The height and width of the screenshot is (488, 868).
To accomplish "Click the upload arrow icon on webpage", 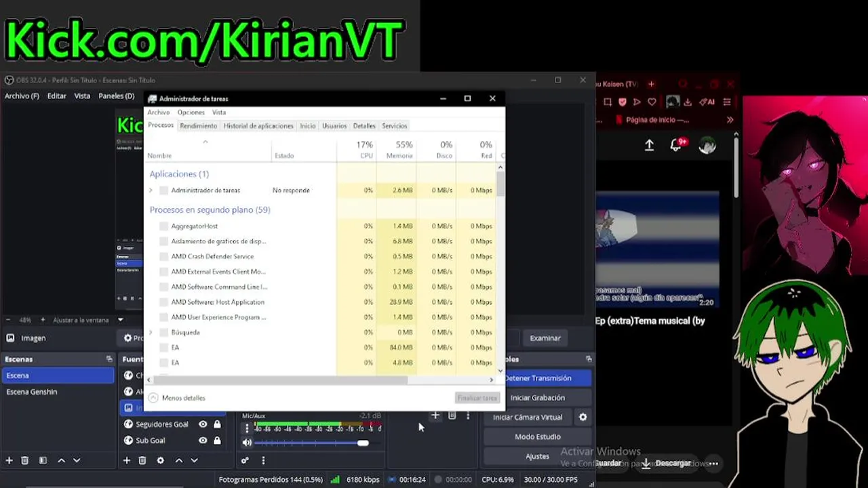I will (x=649, y=145).
